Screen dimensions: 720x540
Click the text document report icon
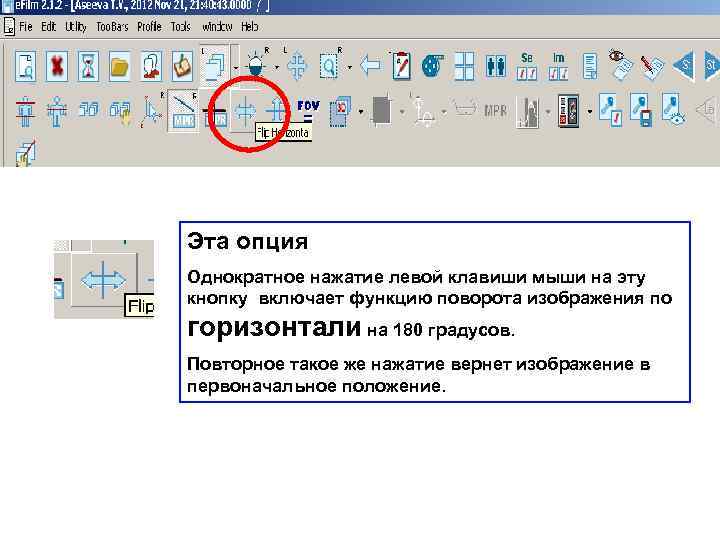tap(590, 66)
